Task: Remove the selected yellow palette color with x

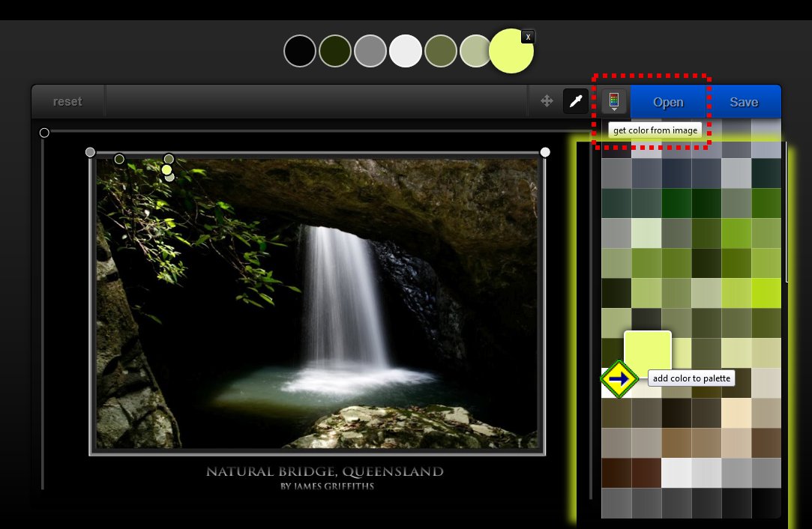Action: tap(528, 37)
